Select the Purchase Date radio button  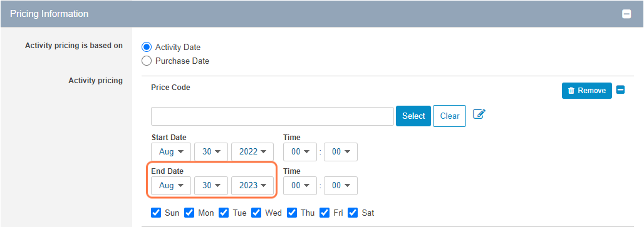(147, 61)
